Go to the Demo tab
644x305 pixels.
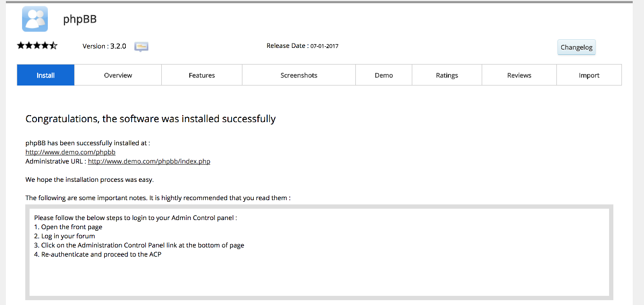(384, 75)
